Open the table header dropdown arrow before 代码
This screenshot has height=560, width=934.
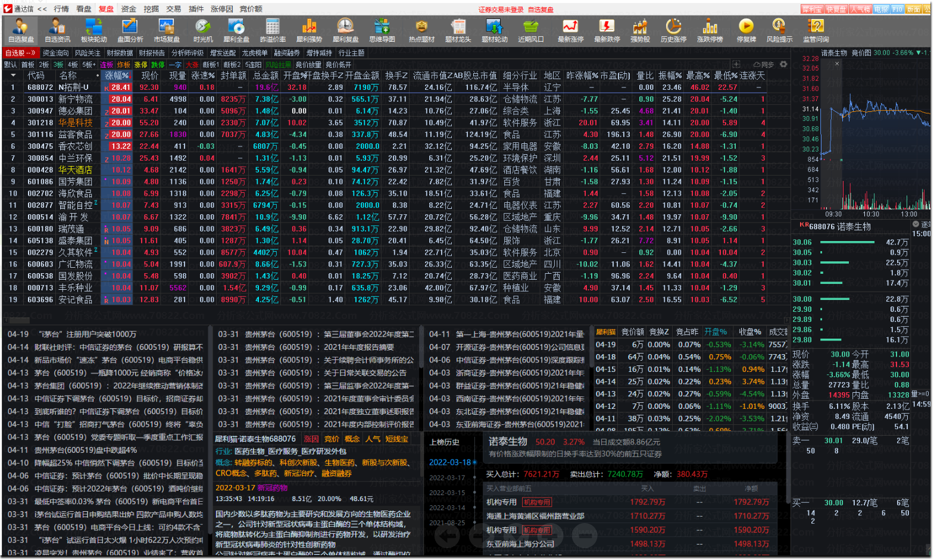[x=13, y=76]
